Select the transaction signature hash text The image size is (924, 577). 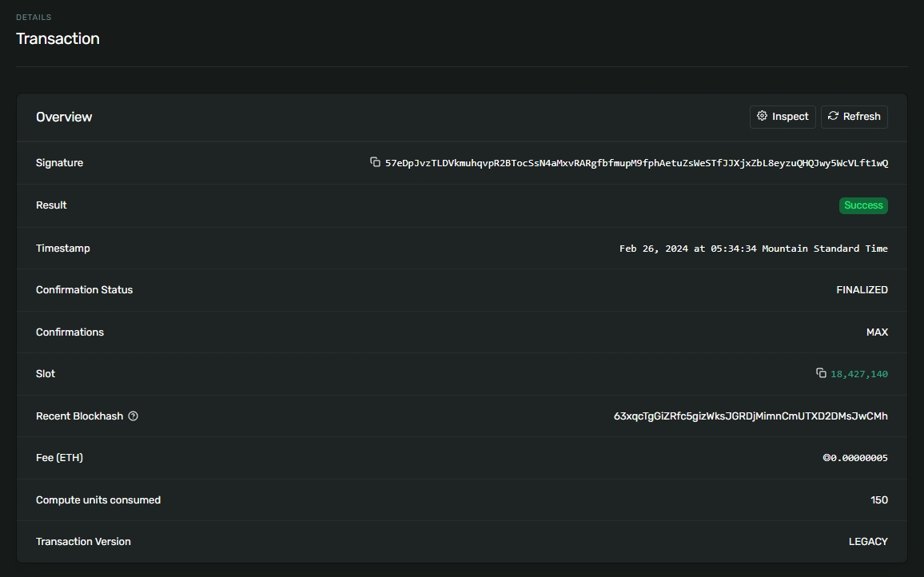pyautogui.click(x=636, y=163)
